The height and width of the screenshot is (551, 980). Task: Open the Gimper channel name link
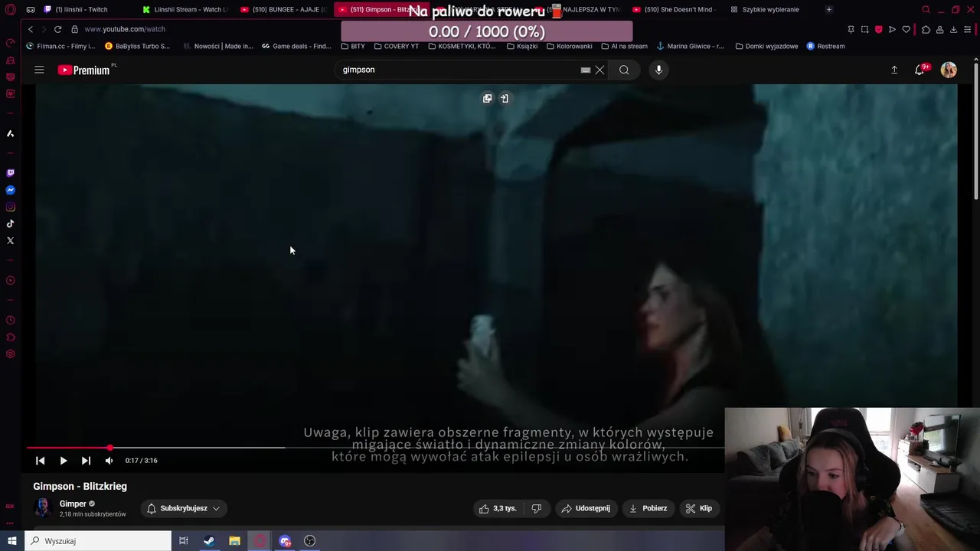73,504
